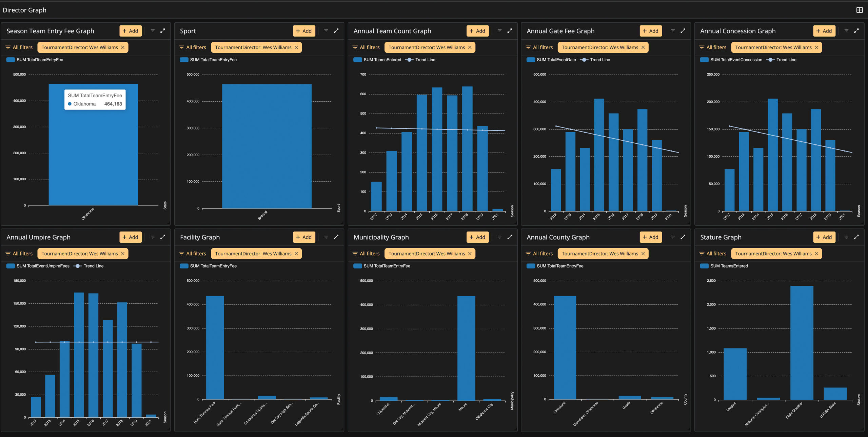
Task: Open filter icon on Sport panel
Action: tap(326, 31)
